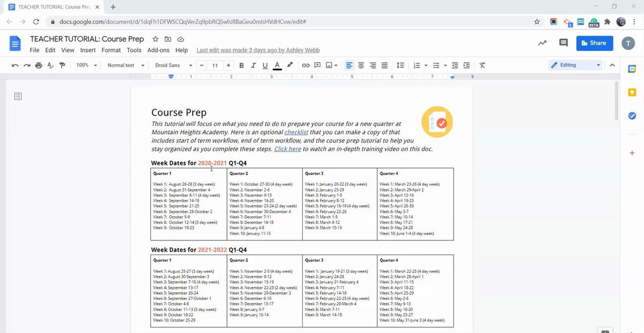This screenshot has width=644, height=333.
Task: Open the Droid Sans font dropdown
Action: (x=173, y=66)
